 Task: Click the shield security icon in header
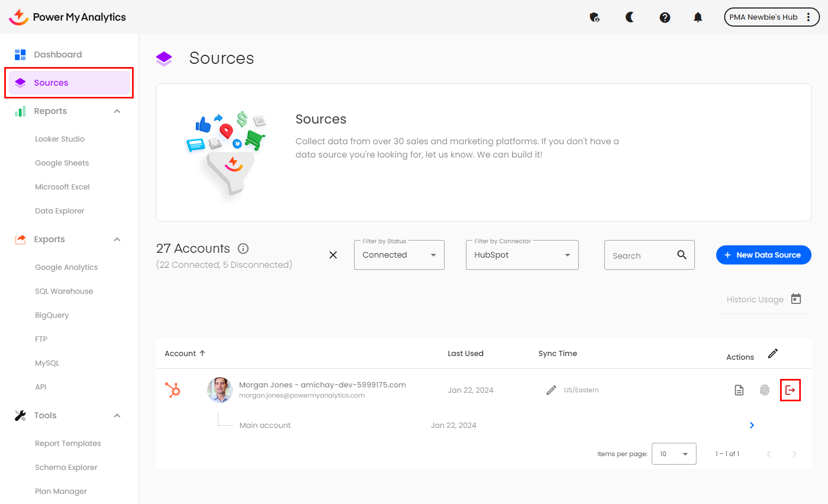pos(594,18)
